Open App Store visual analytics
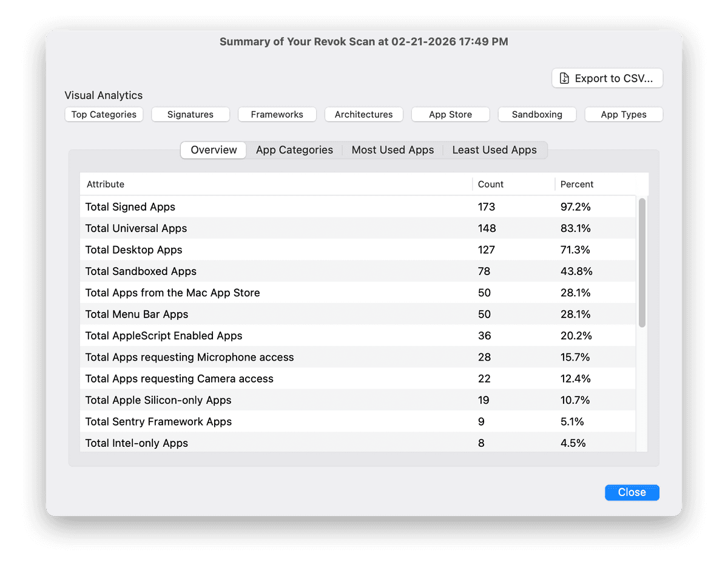Viewport: 728px width, 578px height. pyautogui.click(x=450, y=114)
